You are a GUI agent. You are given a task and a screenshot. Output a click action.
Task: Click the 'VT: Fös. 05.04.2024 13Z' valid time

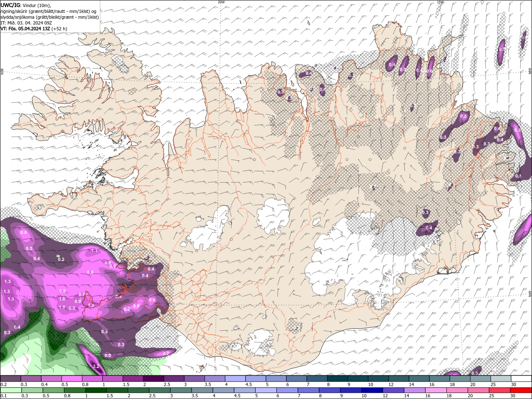point(25,29)
